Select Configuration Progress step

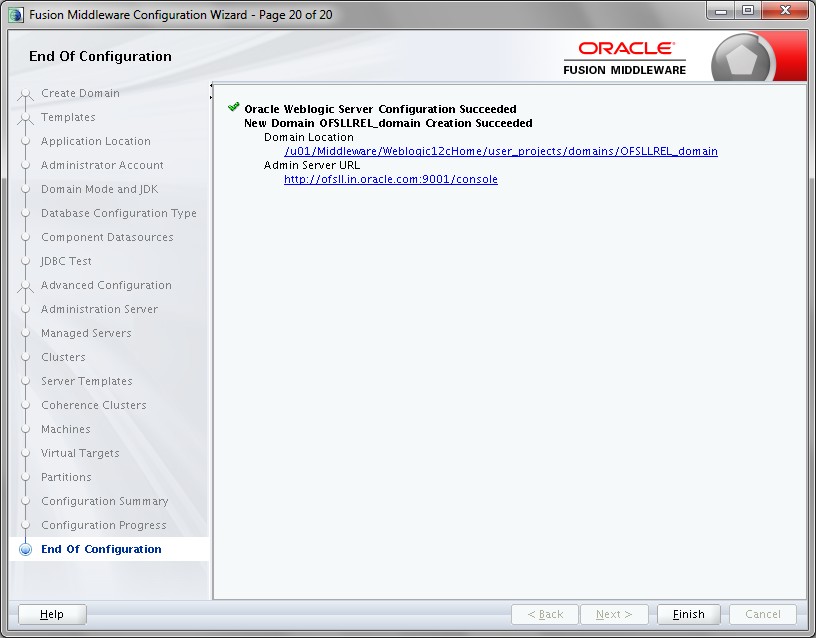tap(104, 525)
